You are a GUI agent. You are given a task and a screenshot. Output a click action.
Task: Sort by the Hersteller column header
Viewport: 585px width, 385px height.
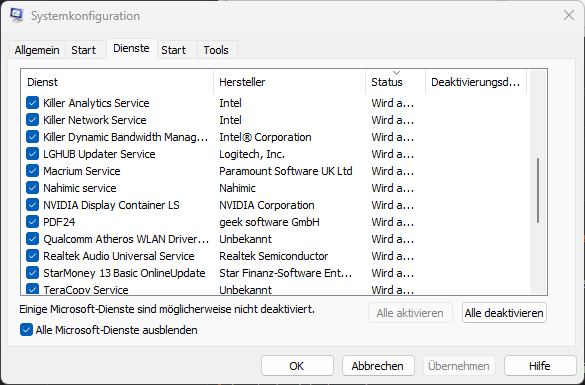tap(290, 82)
